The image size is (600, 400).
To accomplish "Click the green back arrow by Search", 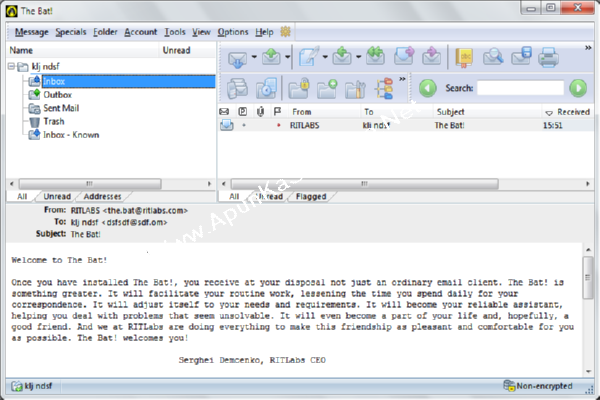I will point(427,88).
